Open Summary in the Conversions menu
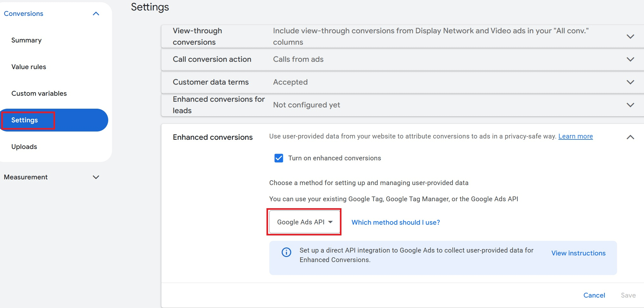The image size is (644, 308). coord(27,40)
